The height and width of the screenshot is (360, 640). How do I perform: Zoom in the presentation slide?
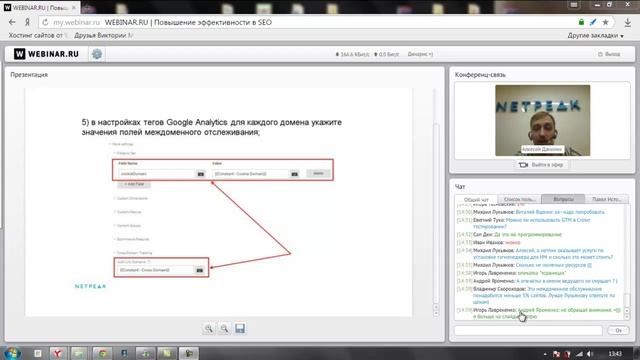tap(209, 328)
